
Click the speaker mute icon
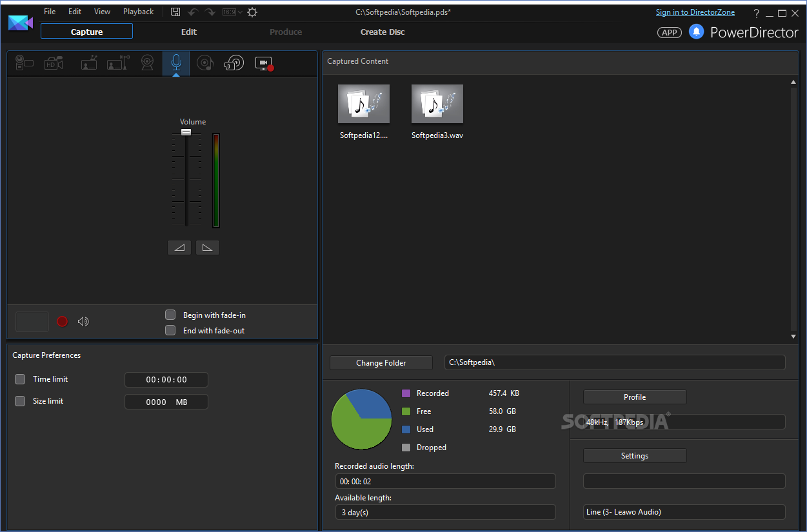[x=83, y=321]
